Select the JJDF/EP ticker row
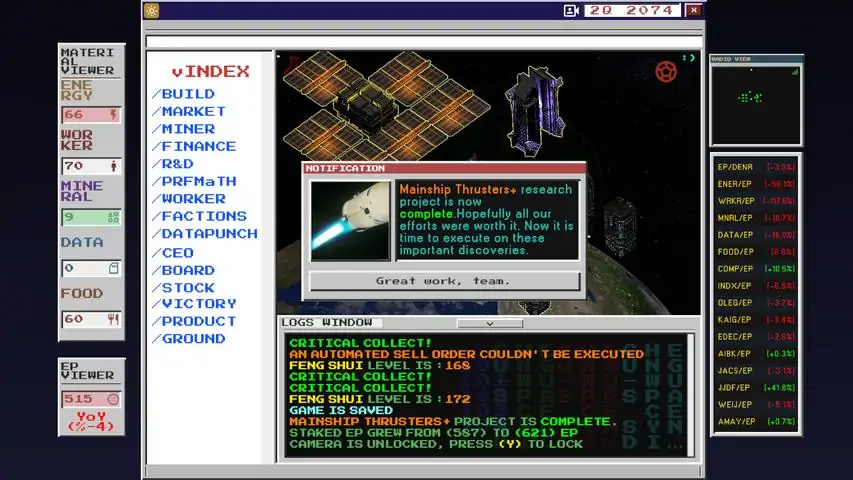Screen dimensions: 853x480 coord(756,387)
